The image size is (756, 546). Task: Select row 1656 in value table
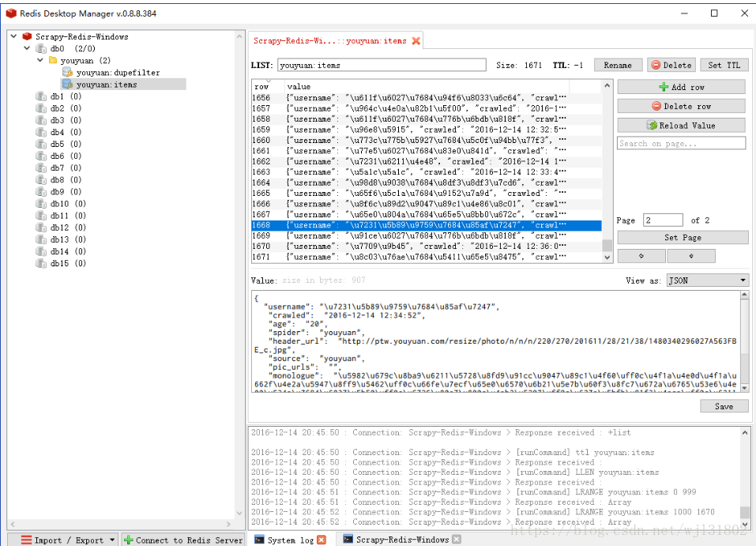pos(427,98)
